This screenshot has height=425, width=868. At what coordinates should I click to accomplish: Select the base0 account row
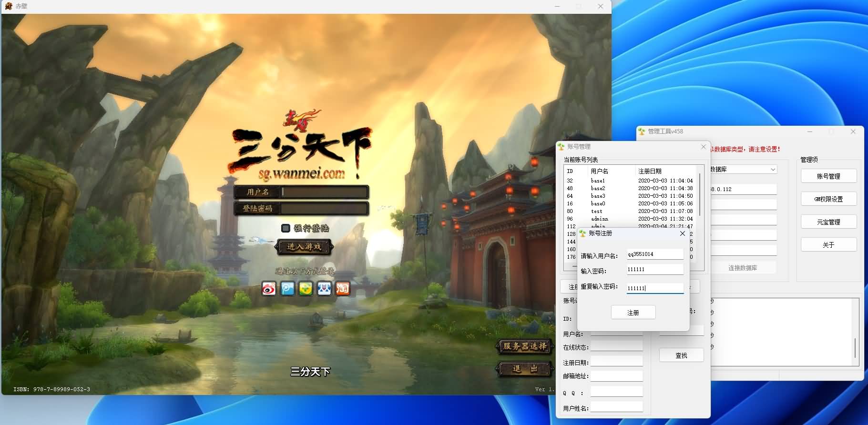630,204
